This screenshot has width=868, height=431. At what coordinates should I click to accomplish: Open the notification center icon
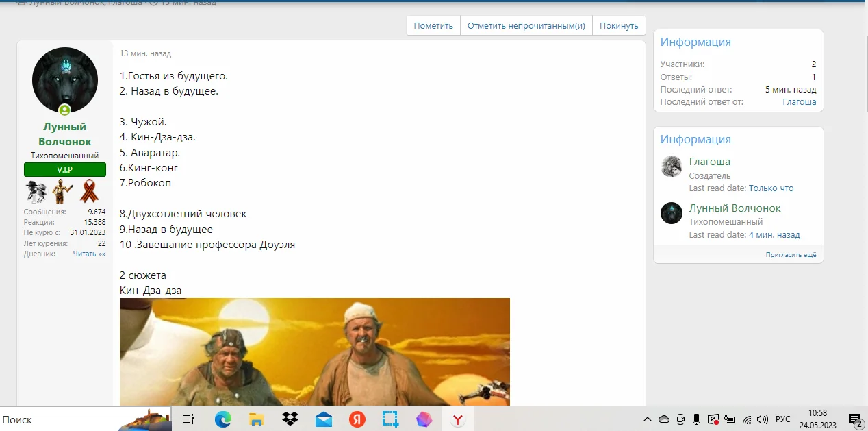[x=855, y=419]
